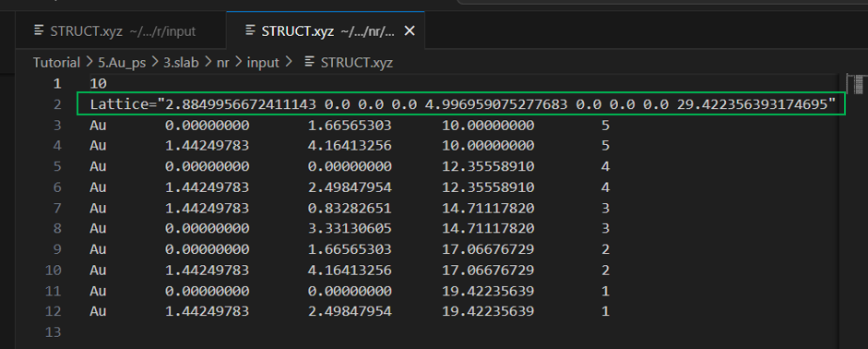868x349 pixels.
Task: Click value 3.33130605 on line 8
Action: [x=350, y=228]
